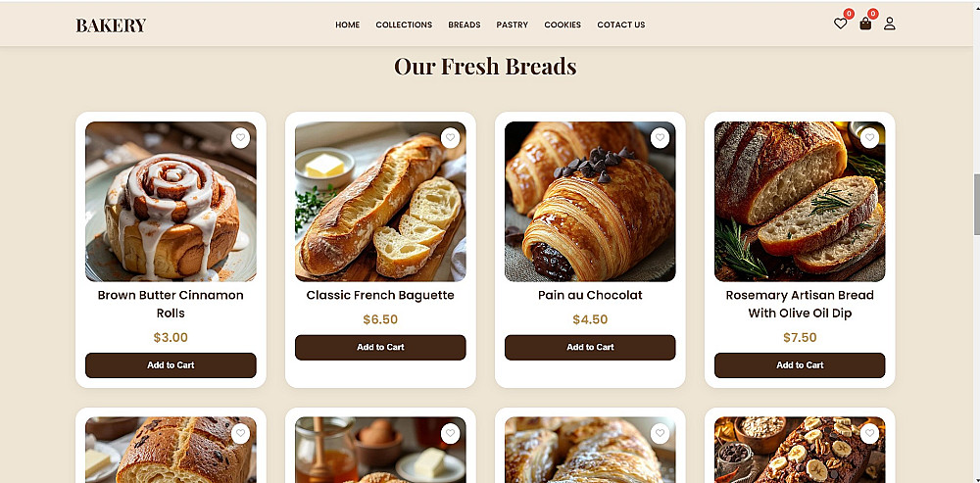Go to the HOME menu item
This screenshot has width=980, height=483.
coord(348,25)
